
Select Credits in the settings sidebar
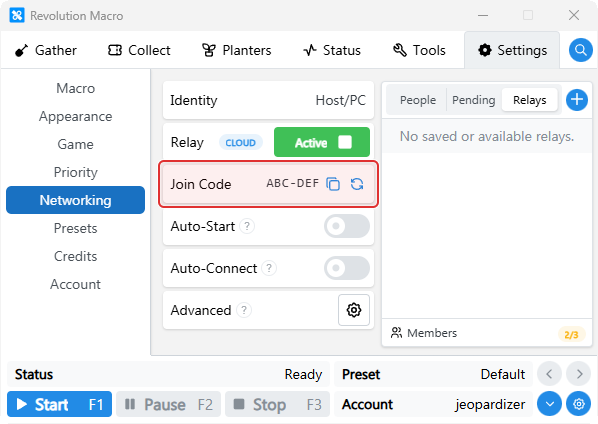point(76,256)
